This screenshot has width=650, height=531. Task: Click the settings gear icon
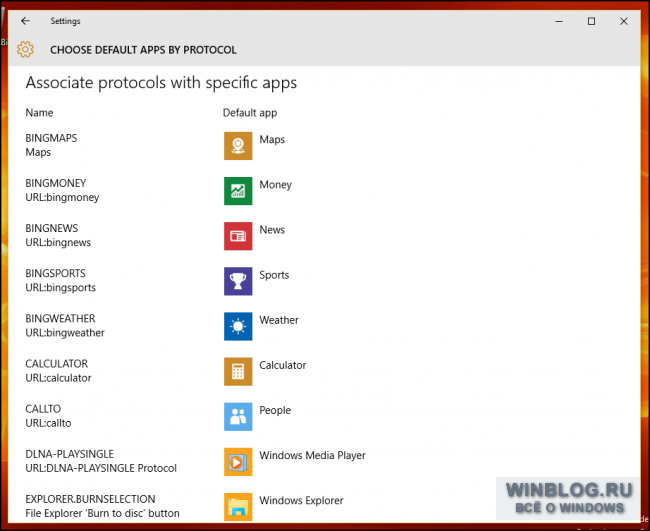pyautogui.click(x=25, y=50)
